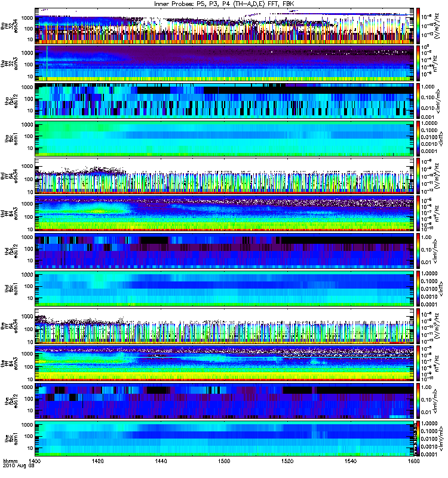Click the "2010 Aug 08" date label

[19, 466]
